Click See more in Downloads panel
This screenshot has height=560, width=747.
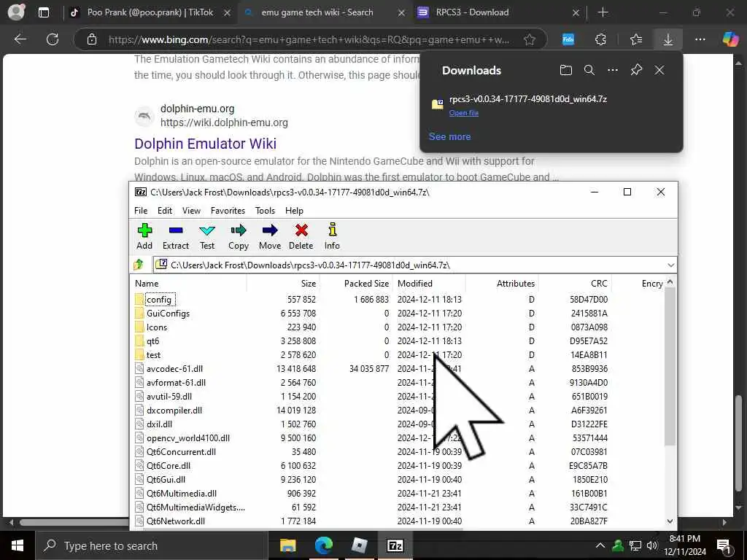(x=449, y=136)
